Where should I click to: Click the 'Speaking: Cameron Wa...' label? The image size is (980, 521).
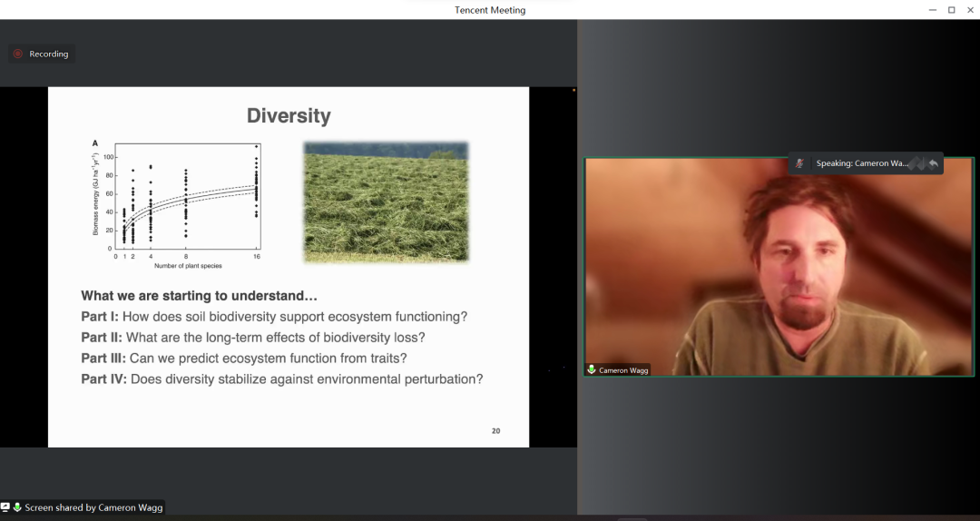pos(861,163)
